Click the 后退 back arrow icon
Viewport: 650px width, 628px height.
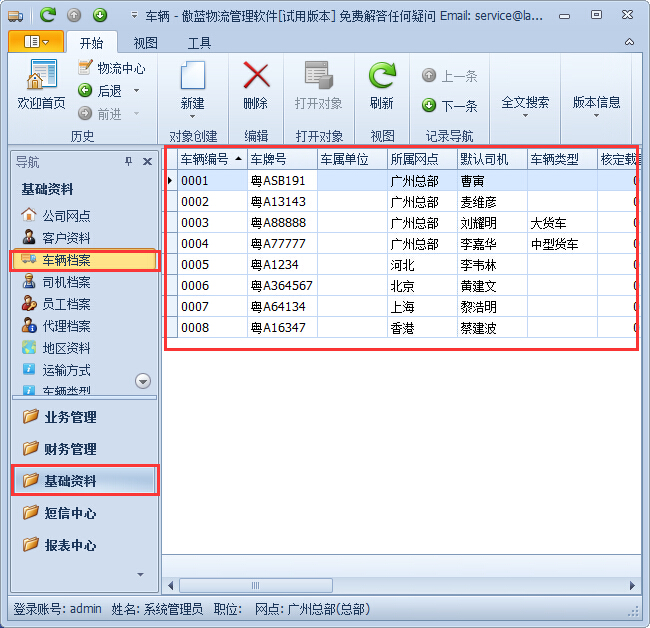pos(86,91)
